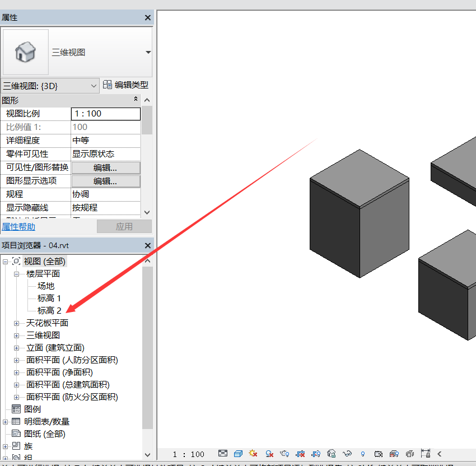
Task: Open the 三维视图 type selector dropdown
Action: 148,52
